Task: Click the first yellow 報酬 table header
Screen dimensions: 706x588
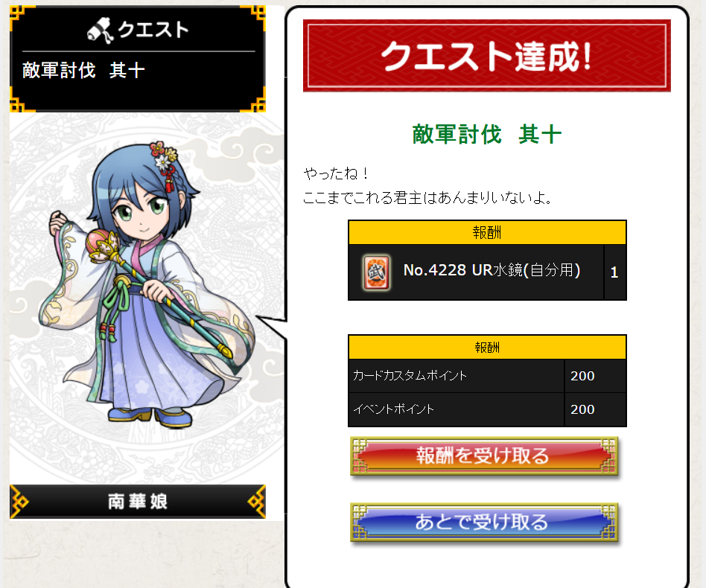Action: point(487,232)
